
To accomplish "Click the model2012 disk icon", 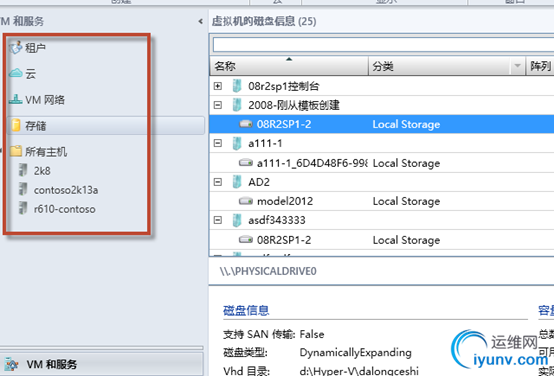I will pyautogui.click(x=246, y=201).
